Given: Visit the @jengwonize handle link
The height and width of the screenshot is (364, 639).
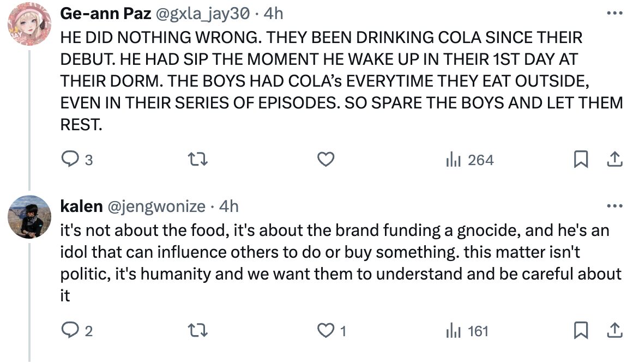Looking at the screenshot, I should (x=156, y=207).
